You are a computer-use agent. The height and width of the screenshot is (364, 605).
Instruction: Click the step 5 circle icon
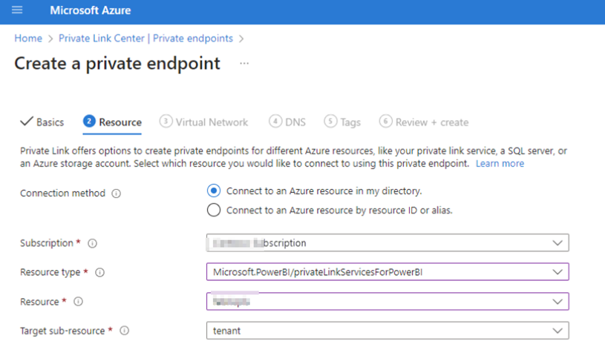point(330,122)
